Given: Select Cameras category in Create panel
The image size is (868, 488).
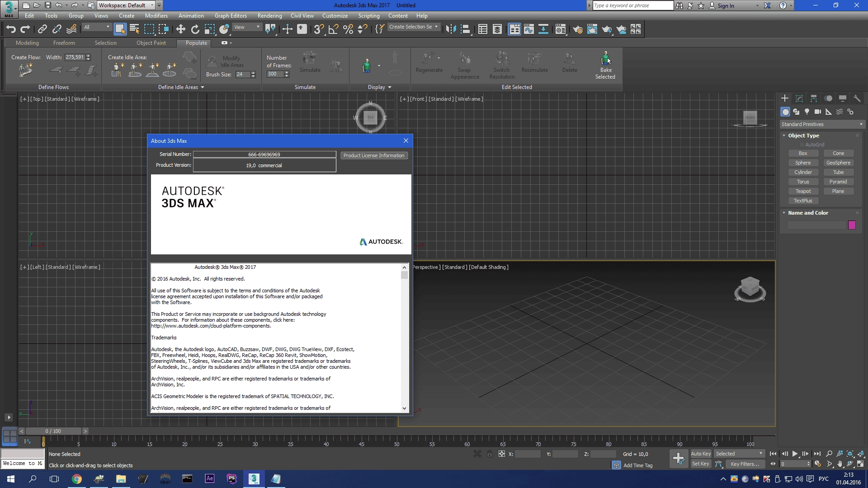Looking at the screenshot, I should point(818,112).
